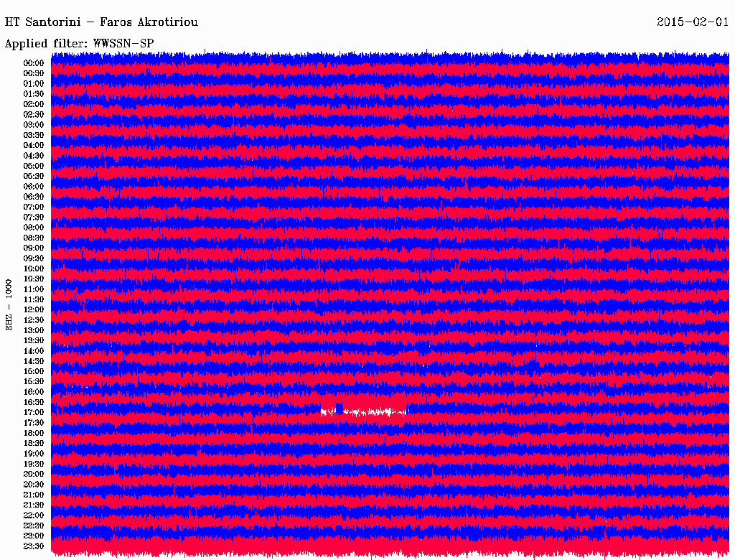Select the 20:00 time label

[x=34, y=474]
